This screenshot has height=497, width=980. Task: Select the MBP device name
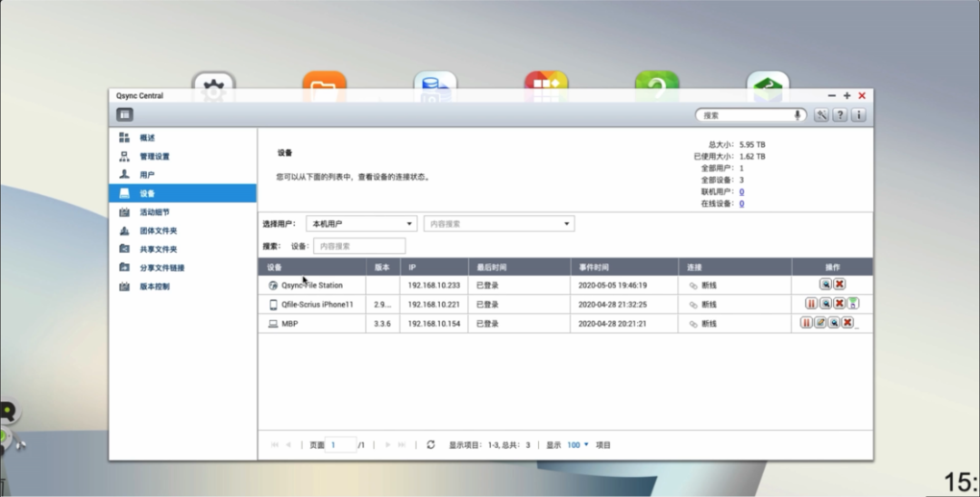tap(289, 324)
